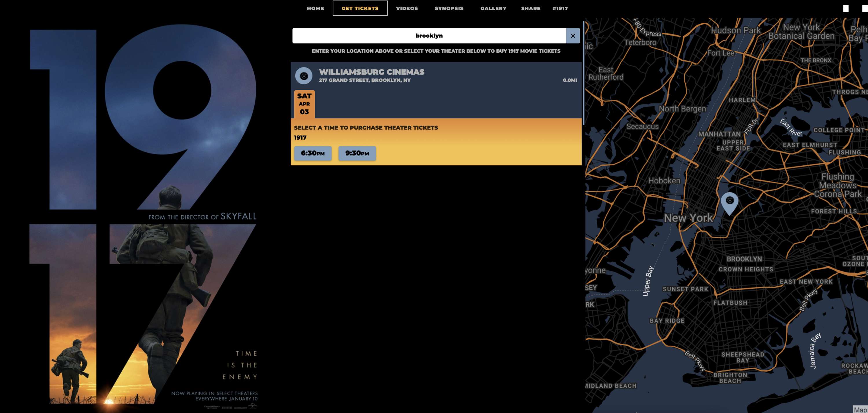This screenshot has width=868, height=413.
Task: Click the 0.0MI distance label
Action: pyautogui.click(x=570, y=80)
